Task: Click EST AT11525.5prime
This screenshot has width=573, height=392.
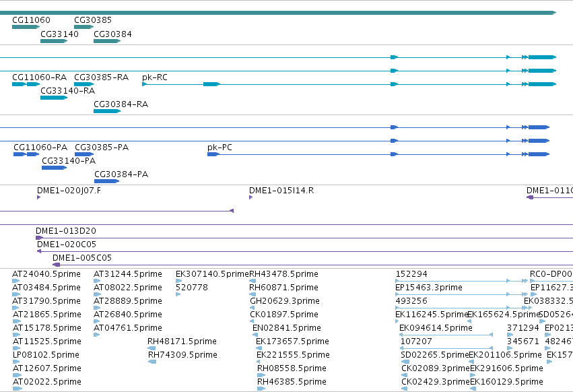Action: pyautogui.click(x=47, y=341)
